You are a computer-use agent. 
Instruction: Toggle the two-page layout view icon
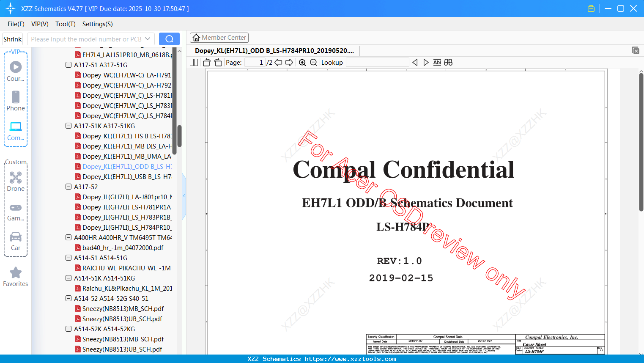tap(194, 63)
